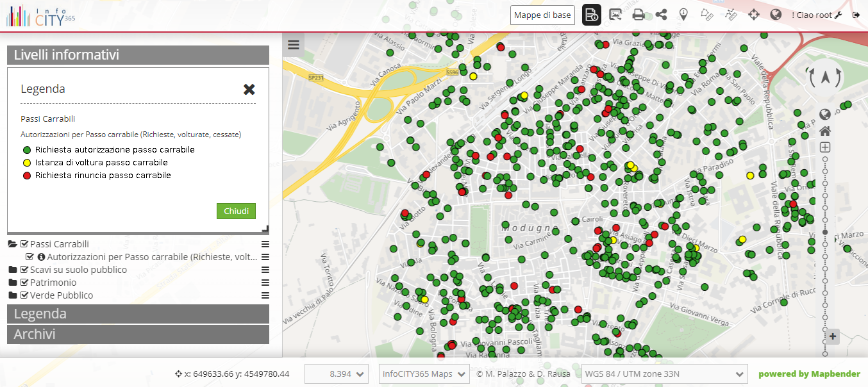Screen dimensions: 868x387
Task: Open the scale dropdown showing 8.394
Action: click(337, 374)
